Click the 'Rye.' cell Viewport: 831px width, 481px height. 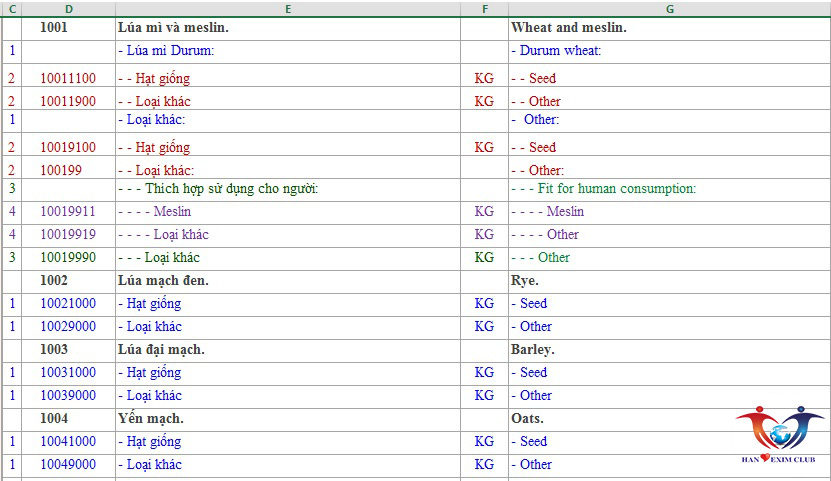[670, 280]
